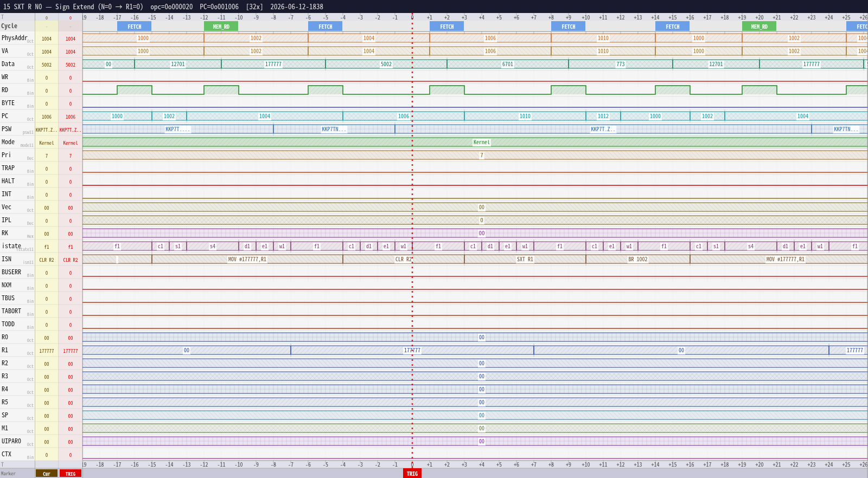This screenshot has width=868, height=478.
Task: Click the SXT R1 segment in ISN row
Action: click(525, 260)
